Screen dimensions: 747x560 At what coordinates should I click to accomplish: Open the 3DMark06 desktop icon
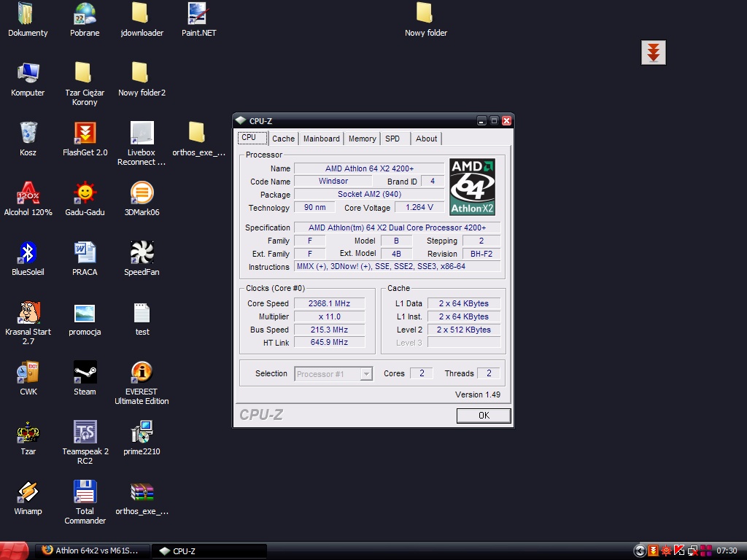(x=142, y=193)
